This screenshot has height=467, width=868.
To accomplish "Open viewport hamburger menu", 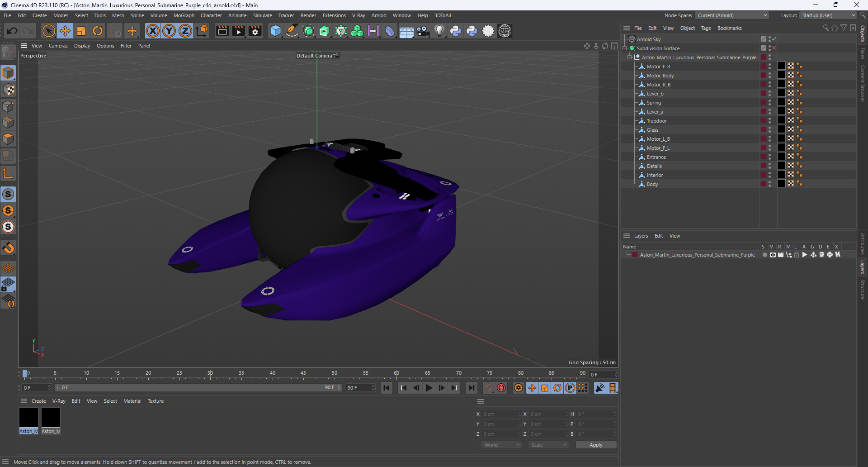I will point(24,46).
